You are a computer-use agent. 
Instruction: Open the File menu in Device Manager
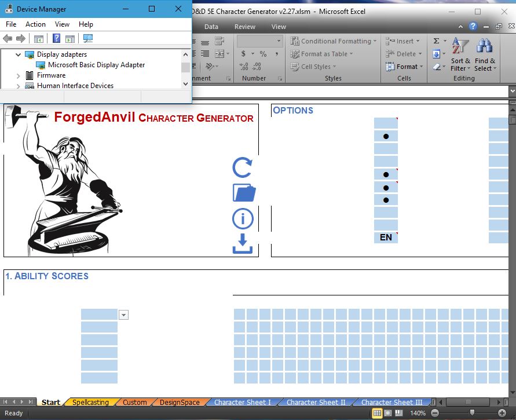pyautogui.click(x=11, y=24)
